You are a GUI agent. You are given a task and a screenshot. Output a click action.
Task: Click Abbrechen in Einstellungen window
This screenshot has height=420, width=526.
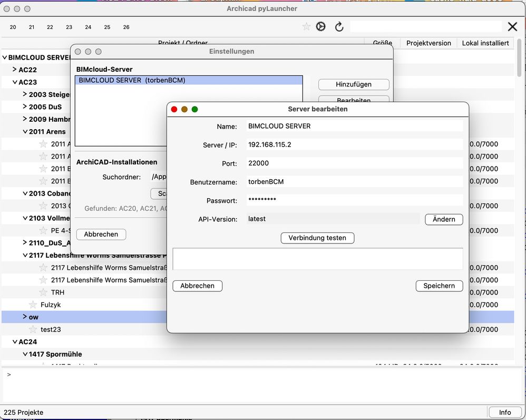(x=101, y=234)
